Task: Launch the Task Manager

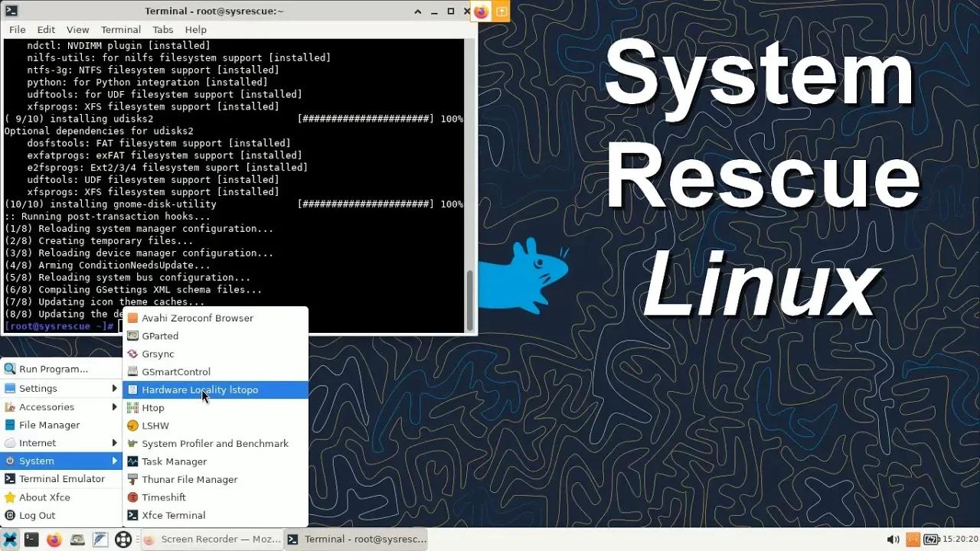Action: [x=175, y=461]
